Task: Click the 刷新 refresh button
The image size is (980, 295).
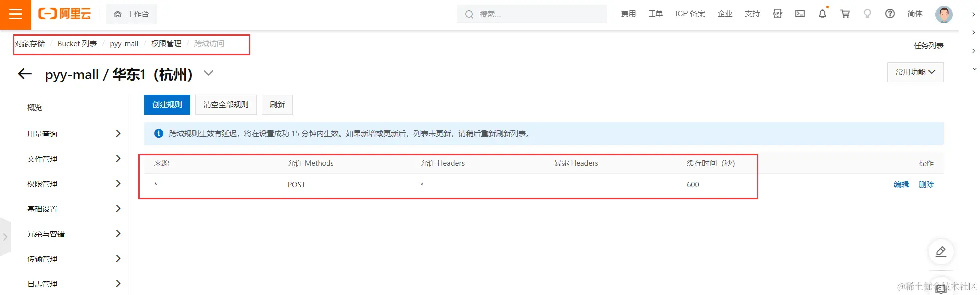Action: pyautogui.click(x=277, y=105)
